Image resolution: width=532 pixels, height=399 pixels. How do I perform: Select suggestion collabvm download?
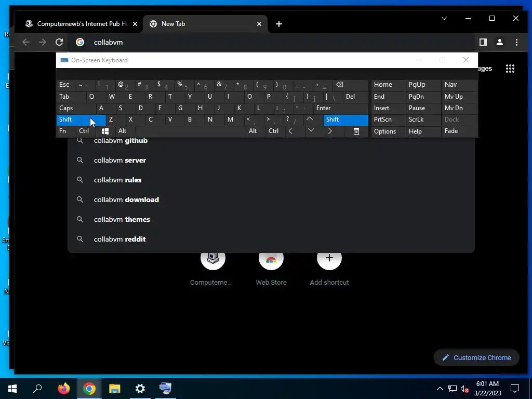click(271, 199)
